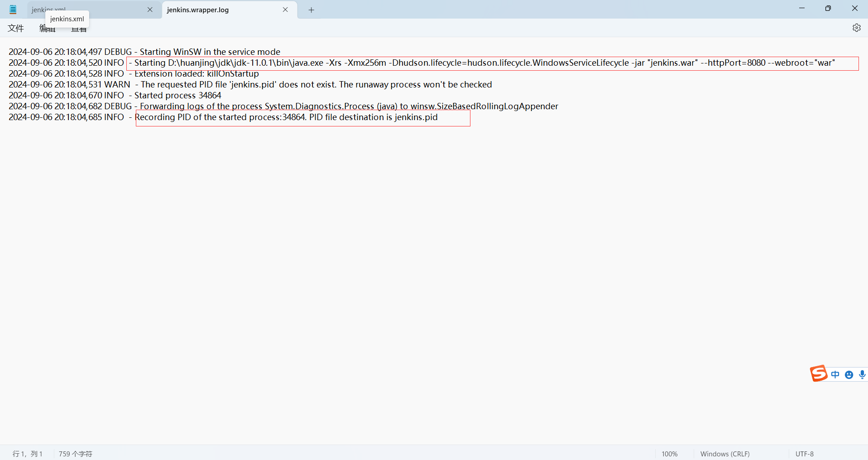Click the log line 'Starting WinSW in the service mode'

point(144,52)
